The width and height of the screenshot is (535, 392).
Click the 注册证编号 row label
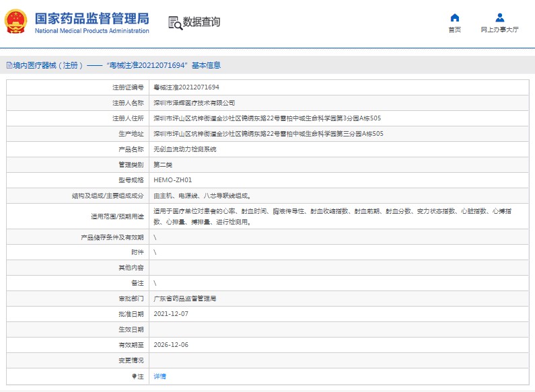pos(128,87)
